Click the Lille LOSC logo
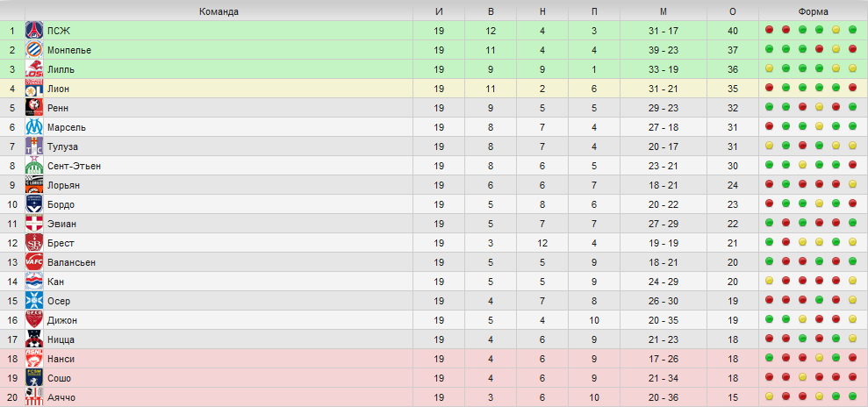 coord(34,69)
